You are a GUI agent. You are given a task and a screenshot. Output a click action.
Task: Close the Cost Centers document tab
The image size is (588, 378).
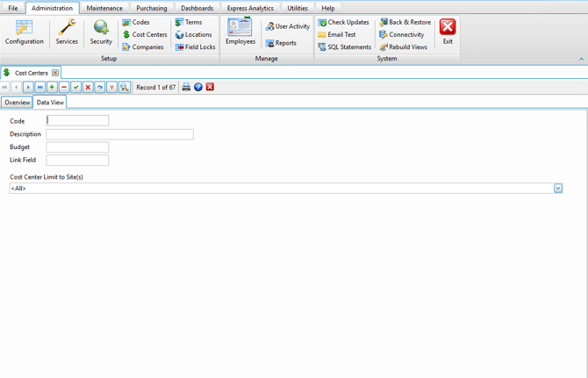pos(55,73)
